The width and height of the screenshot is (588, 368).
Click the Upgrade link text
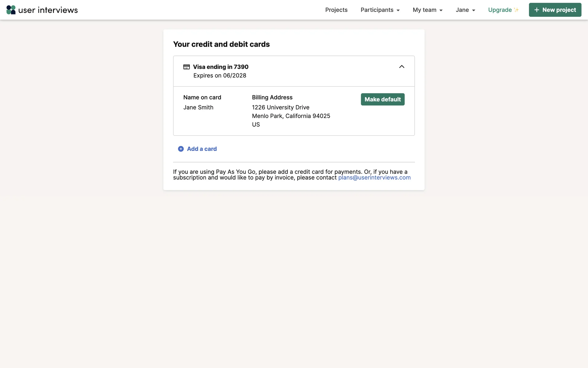tap(500, 10)
